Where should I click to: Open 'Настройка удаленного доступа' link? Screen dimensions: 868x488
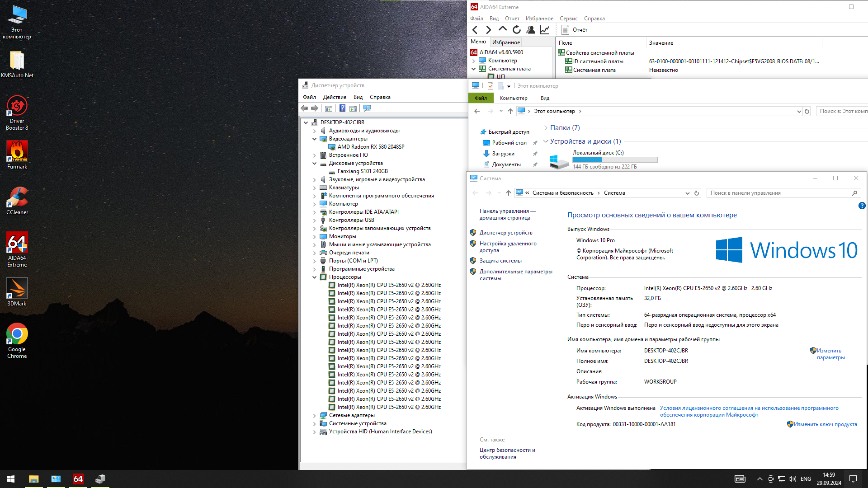point(508,247)
